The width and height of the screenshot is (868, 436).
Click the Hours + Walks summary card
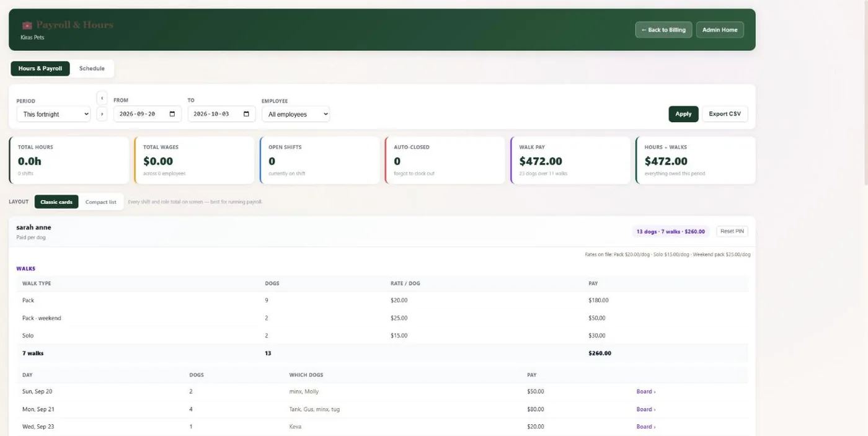coord(695,161)
